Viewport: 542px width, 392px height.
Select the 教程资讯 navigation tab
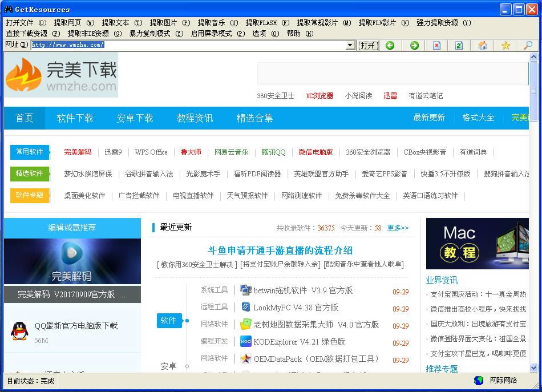[195, 118]
